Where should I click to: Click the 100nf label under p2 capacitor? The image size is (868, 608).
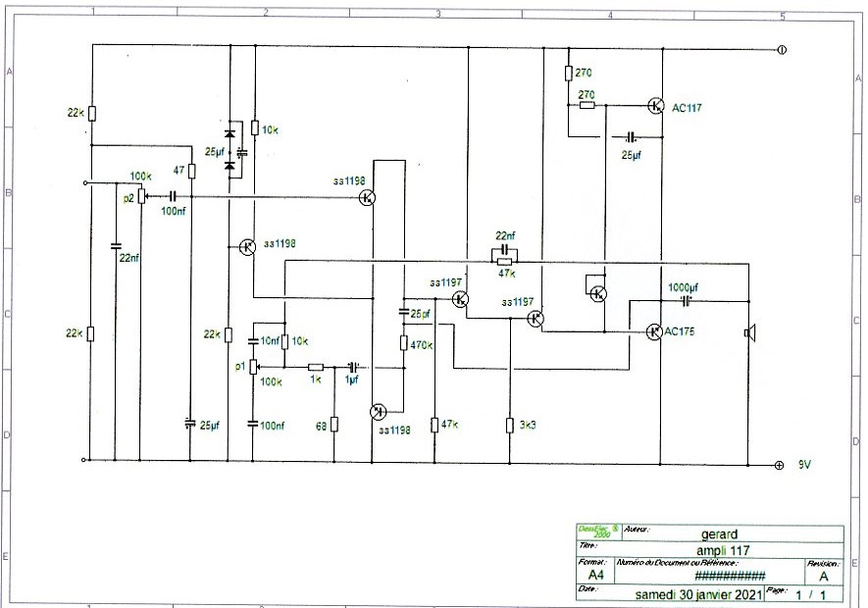click(173, 211)
